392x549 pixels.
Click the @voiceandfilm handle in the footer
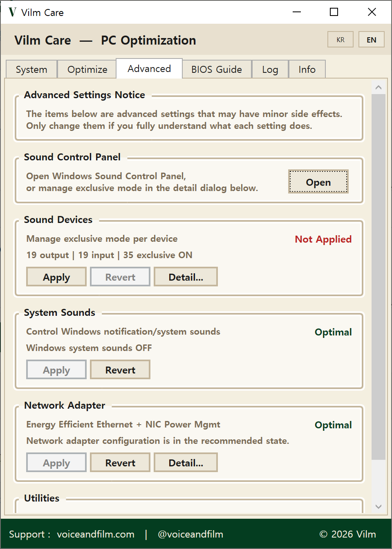[x=190, y=534]
